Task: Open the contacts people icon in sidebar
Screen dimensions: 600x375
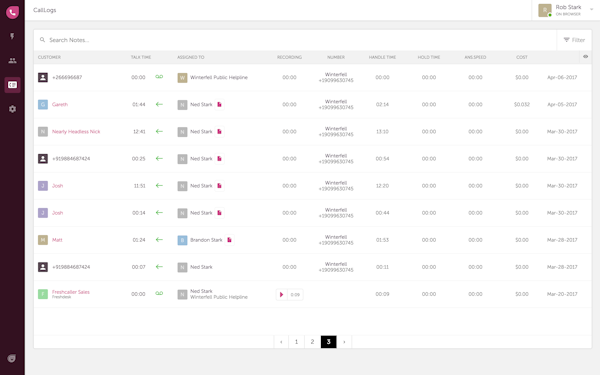Action: click(x=12, y=60)
